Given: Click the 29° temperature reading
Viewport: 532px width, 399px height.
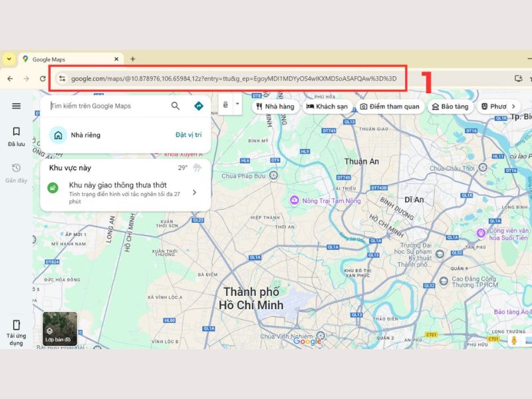Looking at the screenshot, I should click(182, 168).
